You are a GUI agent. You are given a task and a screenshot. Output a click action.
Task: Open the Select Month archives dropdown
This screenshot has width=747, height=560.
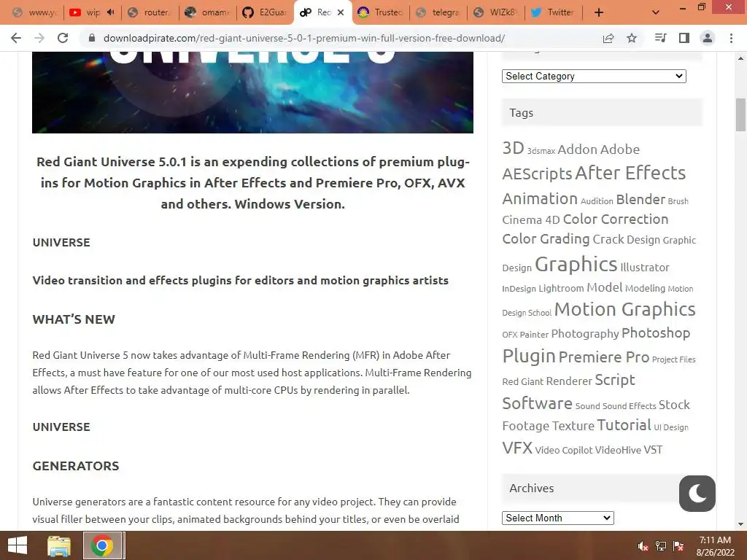[x=557, y=518]
